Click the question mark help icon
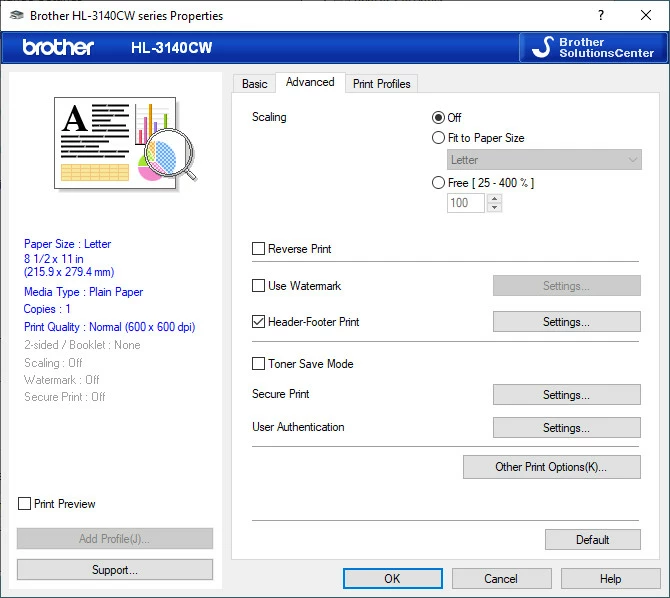 pos(601,15)
